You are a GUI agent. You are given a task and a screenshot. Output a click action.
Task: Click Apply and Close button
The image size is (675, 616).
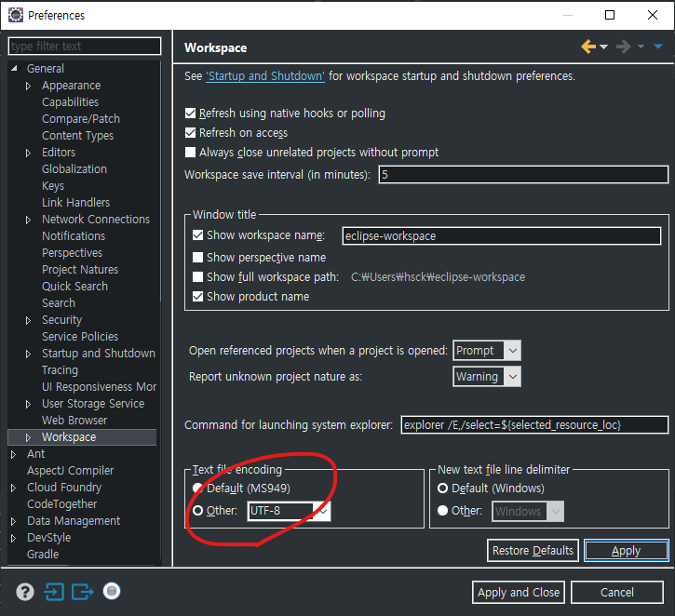[x=519, y=593]
